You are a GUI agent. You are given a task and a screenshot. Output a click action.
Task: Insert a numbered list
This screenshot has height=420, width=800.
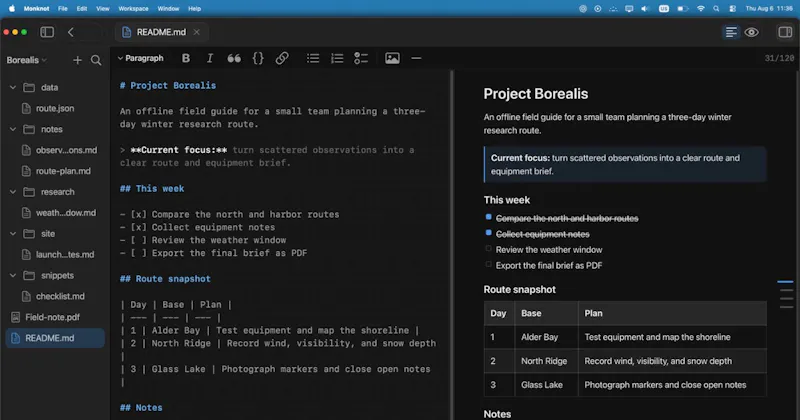pyautogui.click(x=337, y=58)
